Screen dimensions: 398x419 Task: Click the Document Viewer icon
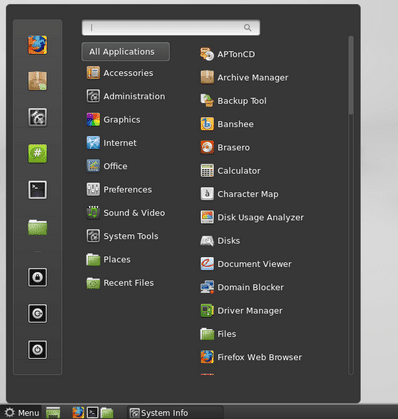[207, 264]
